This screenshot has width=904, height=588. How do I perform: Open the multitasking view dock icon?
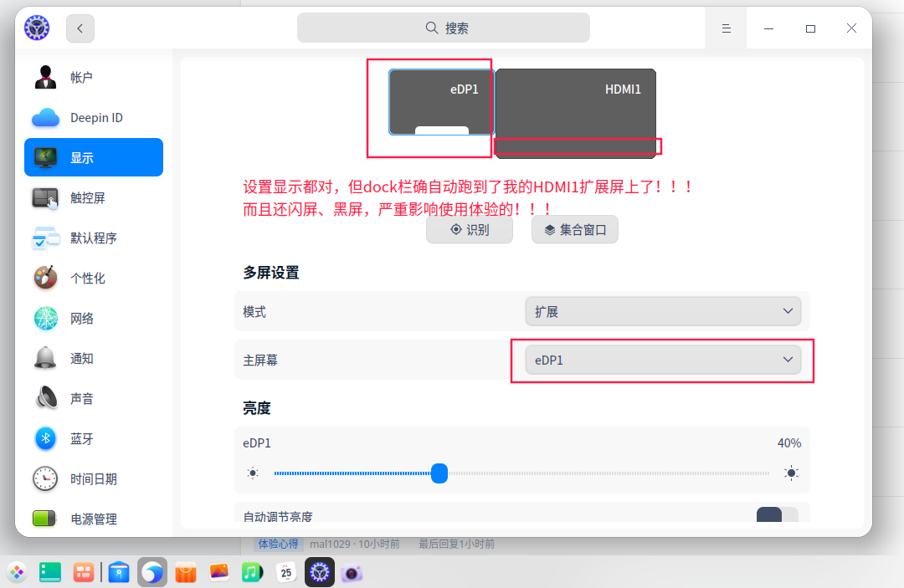tap(84, 572)
